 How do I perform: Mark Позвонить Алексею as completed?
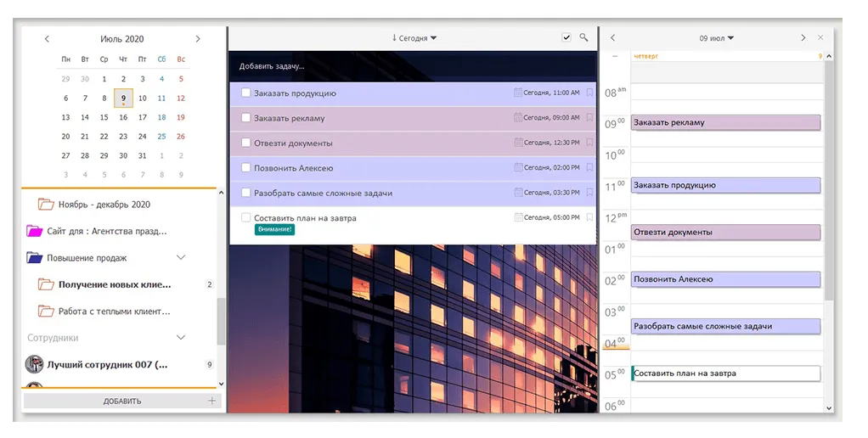point(245,168)
